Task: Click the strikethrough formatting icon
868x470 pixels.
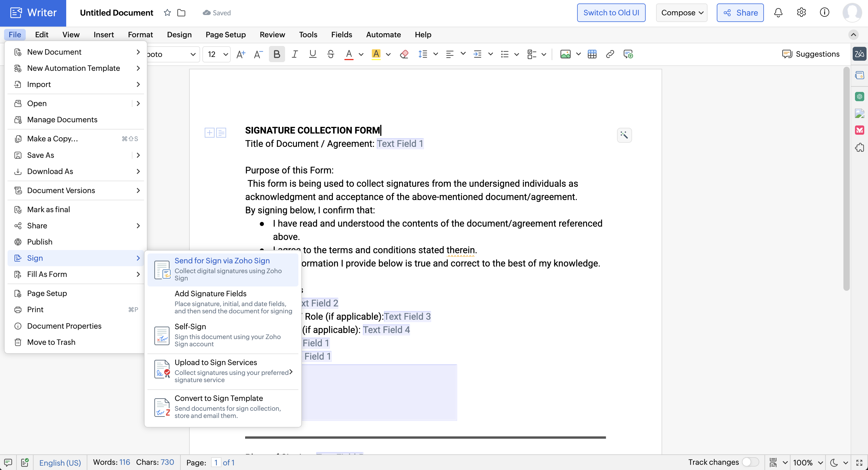Action: click(330, 54)
